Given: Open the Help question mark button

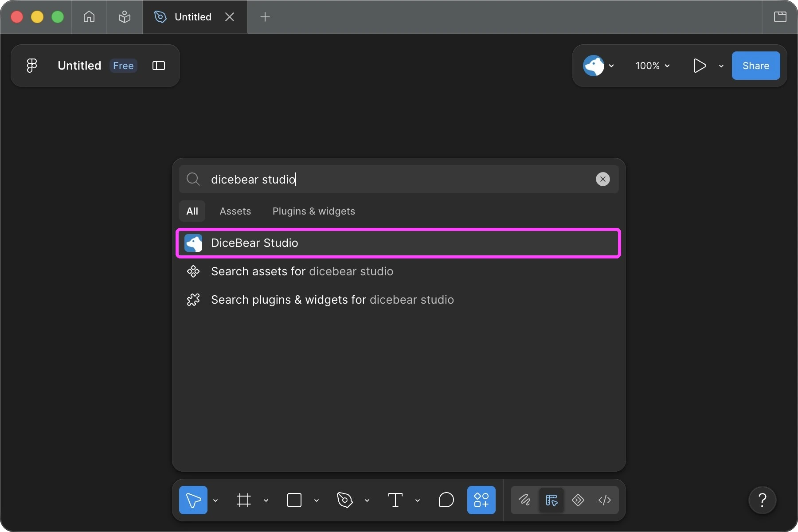Looking at the screenshot, I should [763, 500].
